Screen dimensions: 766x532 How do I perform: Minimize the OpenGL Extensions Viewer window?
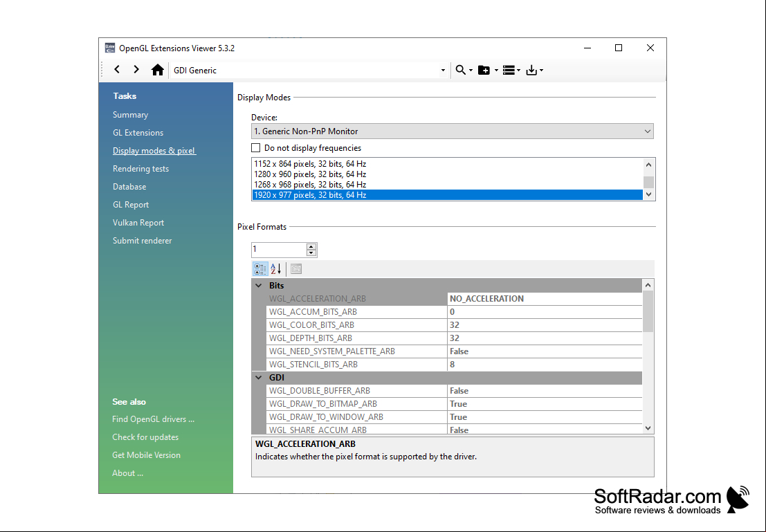(587, 48)
